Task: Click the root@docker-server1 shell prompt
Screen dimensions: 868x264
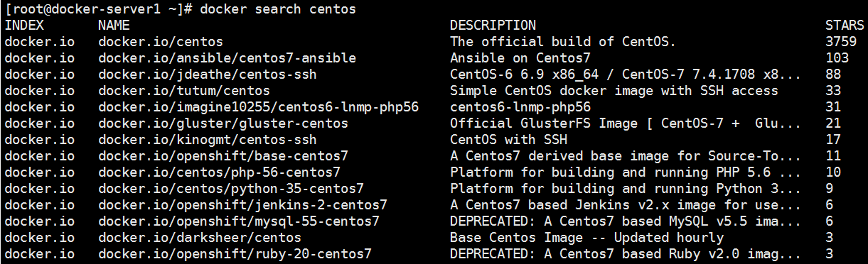Action: [98, 9]
